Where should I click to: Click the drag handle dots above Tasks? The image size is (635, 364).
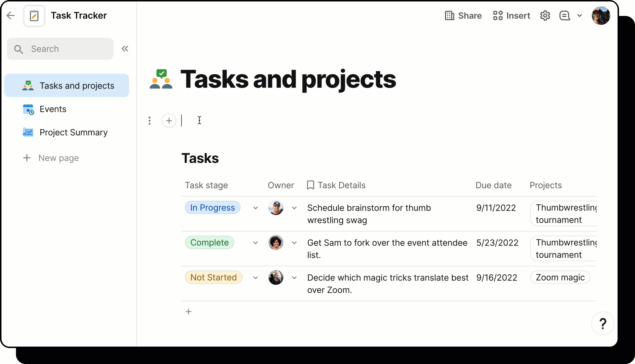tap(149, 121)
